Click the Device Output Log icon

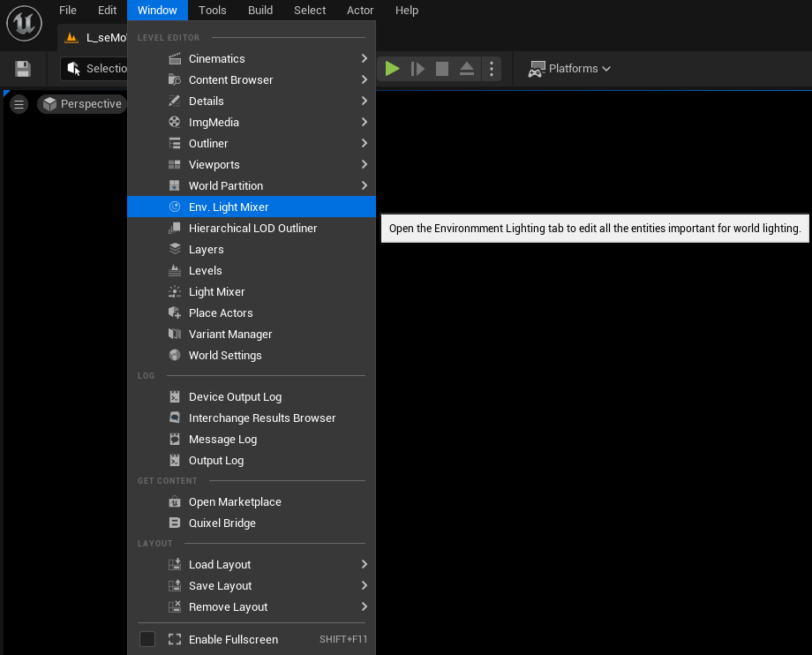pyautogui.click(x=175, y=397)
